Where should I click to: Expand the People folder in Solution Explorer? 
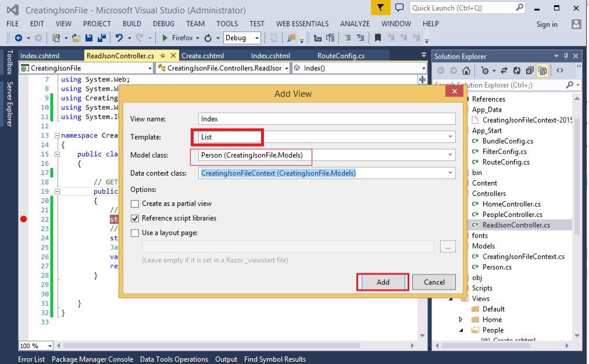[x=461, y=330]
